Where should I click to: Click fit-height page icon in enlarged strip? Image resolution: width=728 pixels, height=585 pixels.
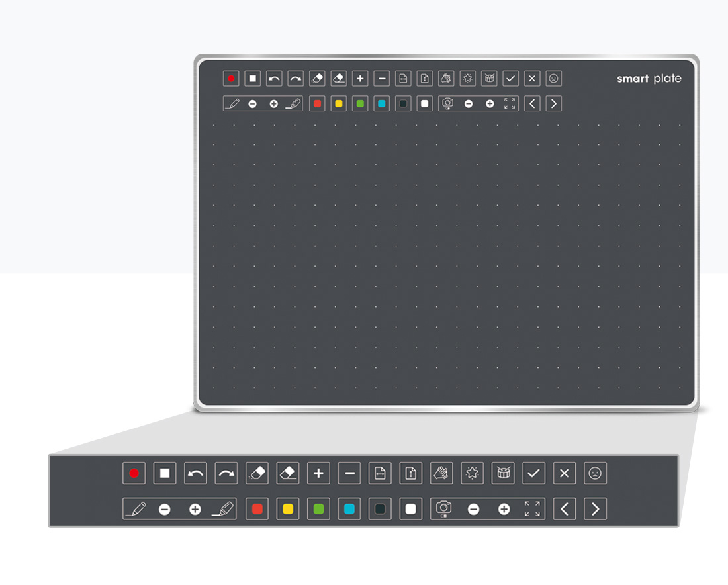click(x=411, y=473)
